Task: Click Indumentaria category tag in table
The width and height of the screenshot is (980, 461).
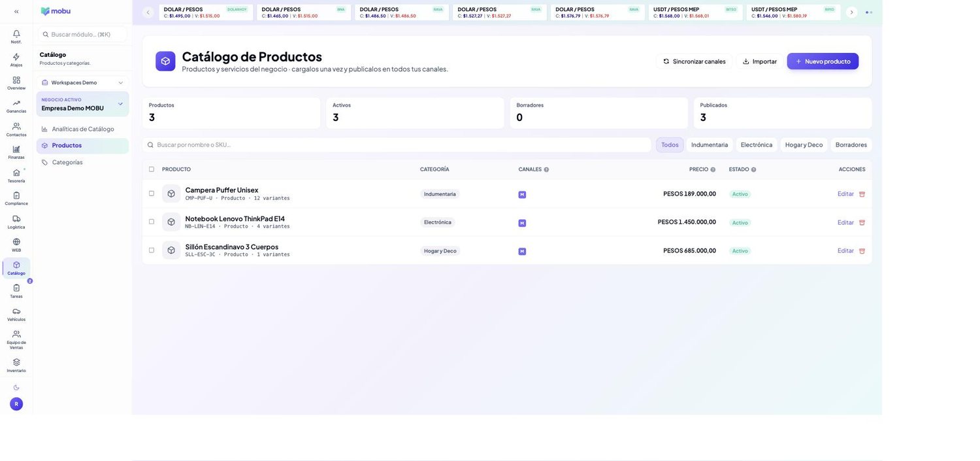Action: (x=440, y=194)
